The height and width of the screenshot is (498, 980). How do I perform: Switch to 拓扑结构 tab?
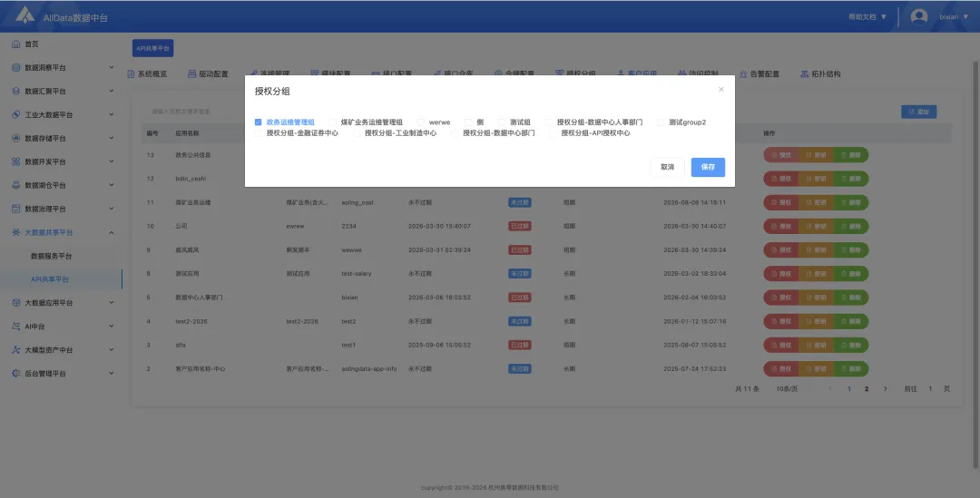click(820, 73)
